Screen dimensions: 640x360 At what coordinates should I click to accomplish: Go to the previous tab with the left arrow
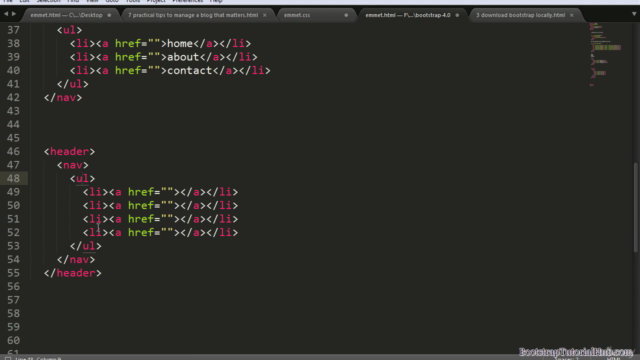[6, 14]
